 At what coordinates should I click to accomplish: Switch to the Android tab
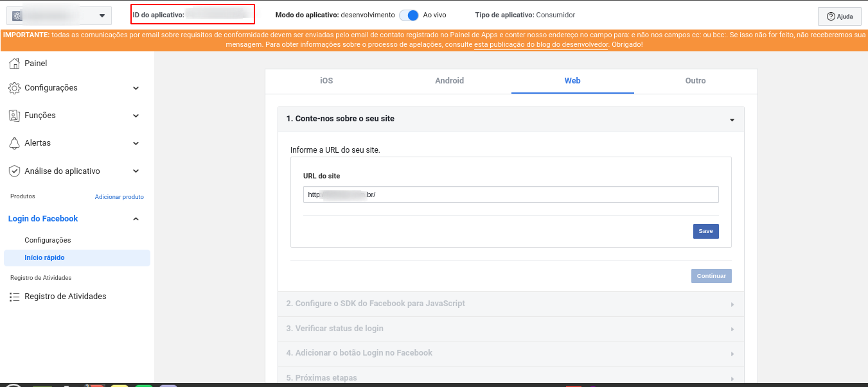pyautogui.click(x=449, y=81)
